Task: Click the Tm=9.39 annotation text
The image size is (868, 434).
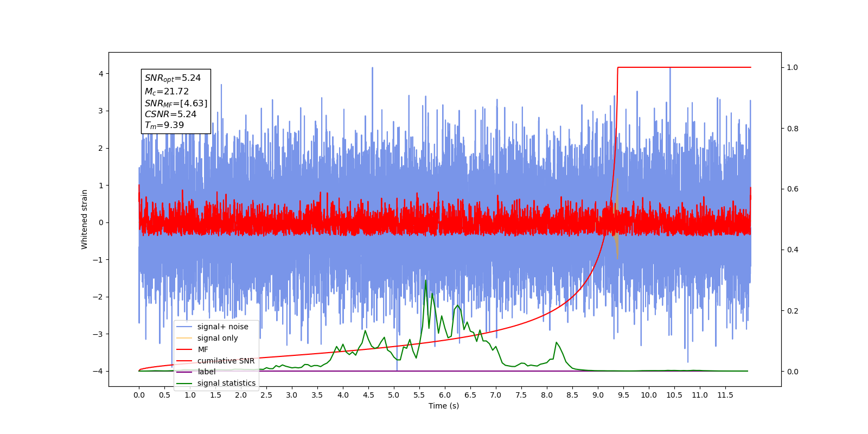Action: tap(164, 125)
